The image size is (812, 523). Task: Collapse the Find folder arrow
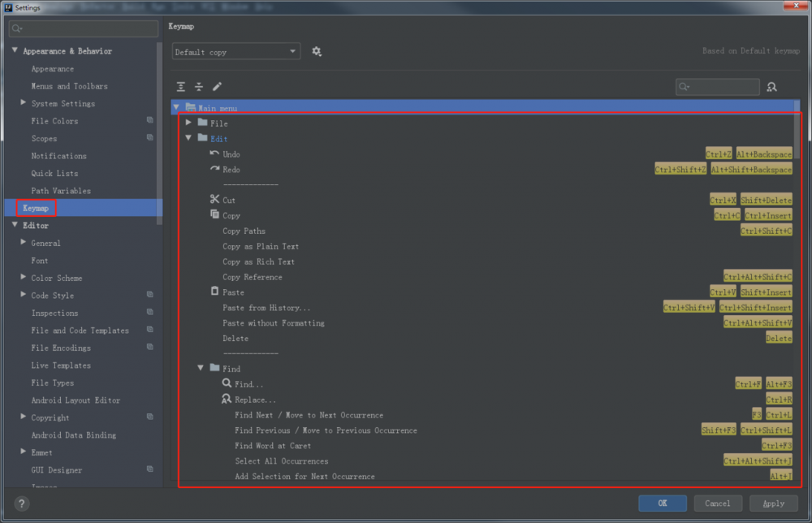[201, 368]
